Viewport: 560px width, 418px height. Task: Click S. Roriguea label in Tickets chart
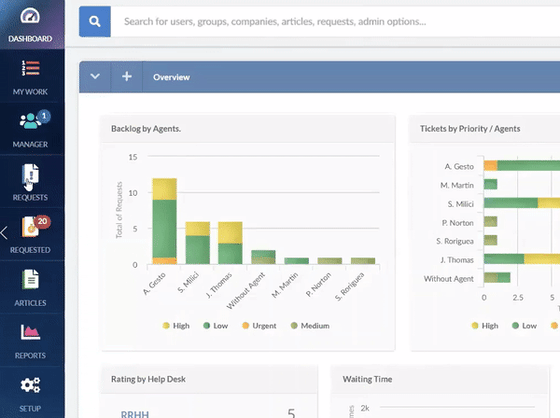click(x=455, y=242)
